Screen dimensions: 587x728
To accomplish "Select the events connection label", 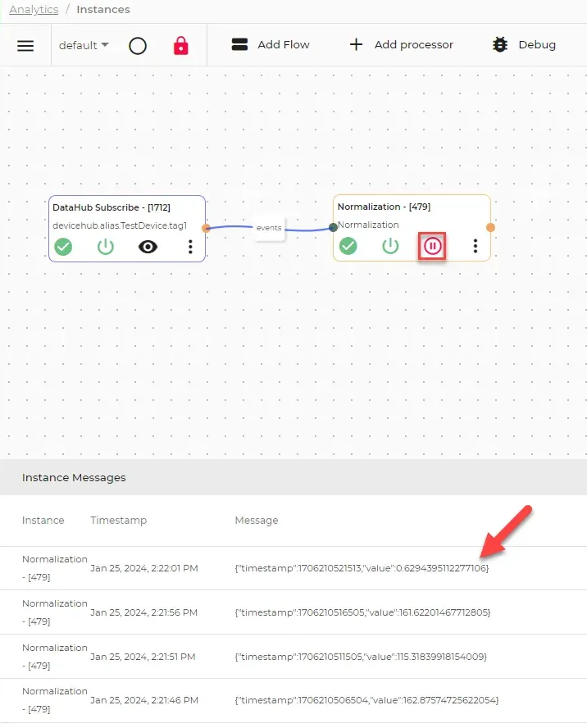I will click(x=269, y=228).
